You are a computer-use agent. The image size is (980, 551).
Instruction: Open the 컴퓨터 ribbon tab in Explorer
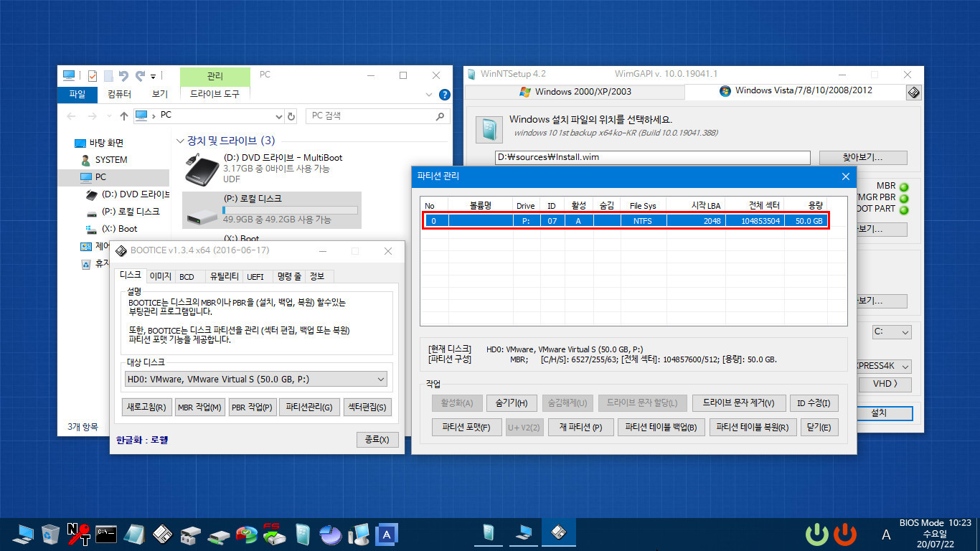(x=119, y=94)
